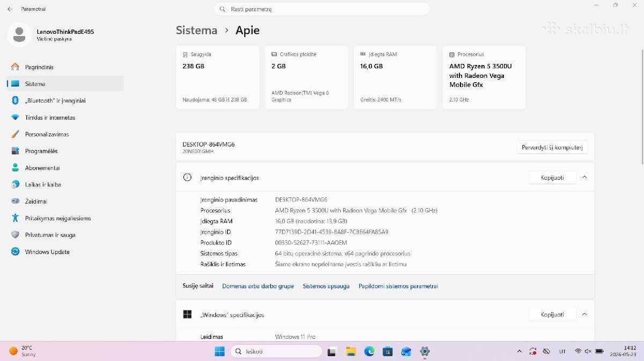Open Tinklas ir internetas settings
Viewport: 644px width, 361px height.
[65, 117]
